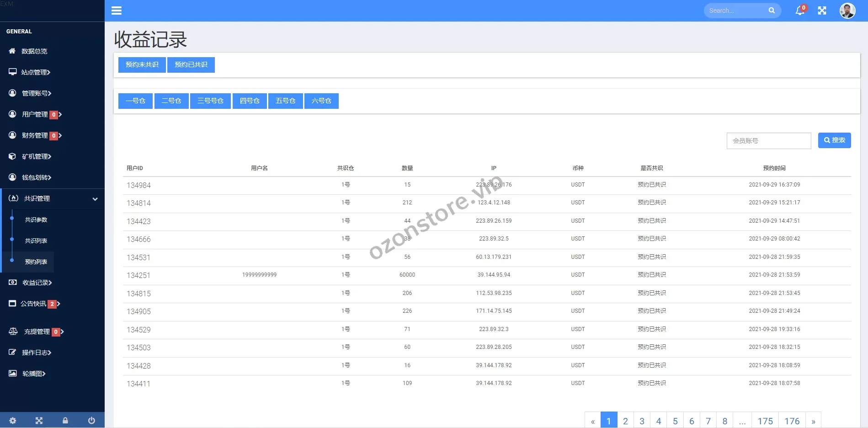Click the fullscreen icon in sidebar footer

(x=39, y=421)
